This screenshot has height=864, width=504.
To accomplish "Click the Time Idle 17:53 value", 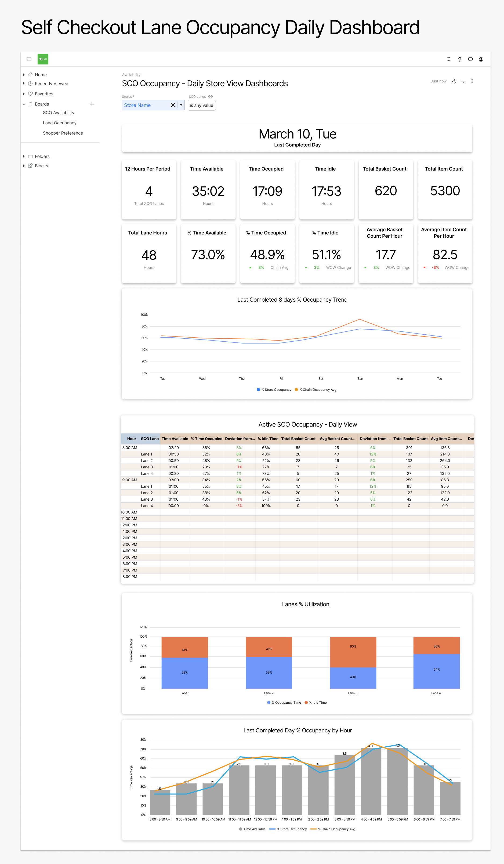I will [327, 191].
